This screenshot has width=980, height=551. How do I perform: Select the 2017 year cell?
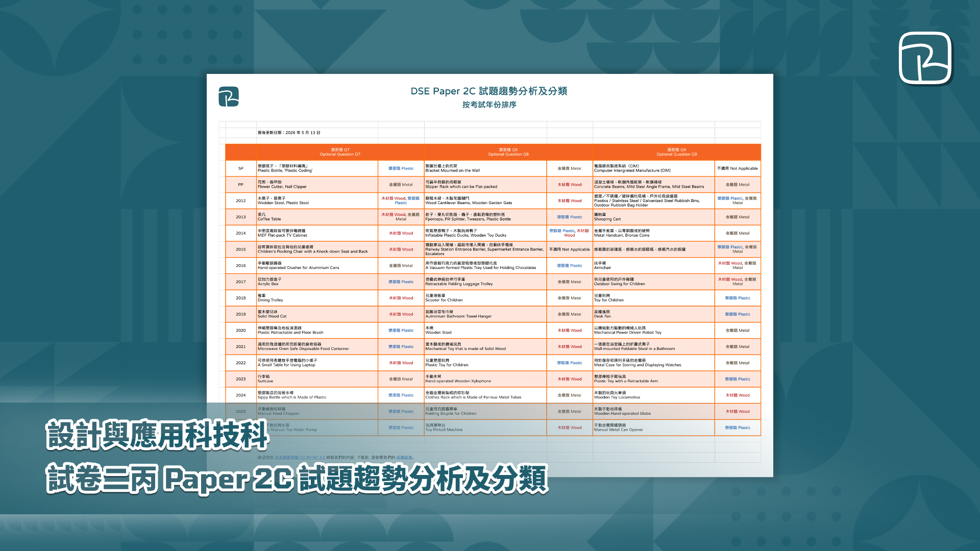(x=241, y=282)
